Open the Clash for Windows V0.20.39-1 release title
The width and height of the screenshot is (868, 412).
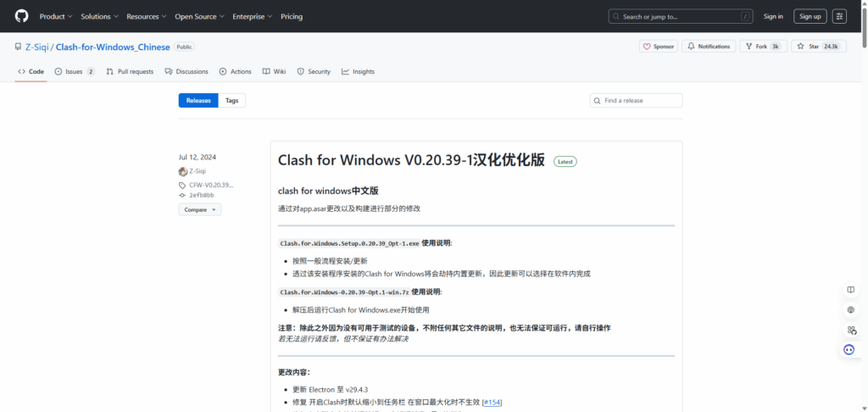point(411,160)
